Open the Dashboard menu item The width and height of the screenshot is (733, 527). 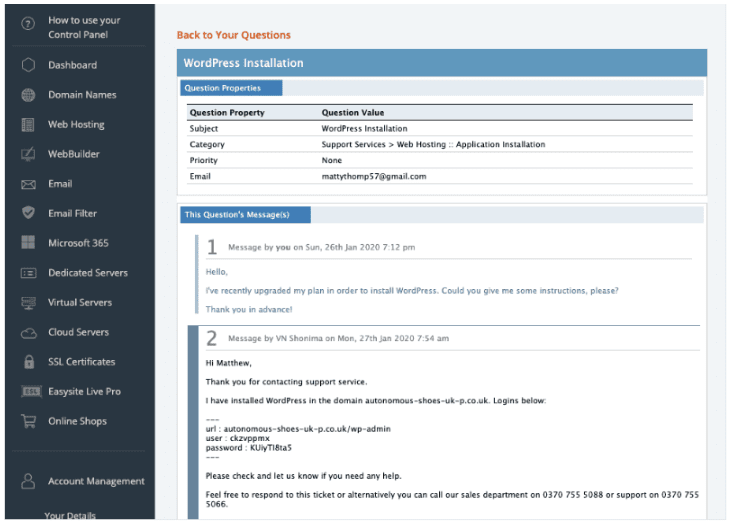click(x=72, y=65)
